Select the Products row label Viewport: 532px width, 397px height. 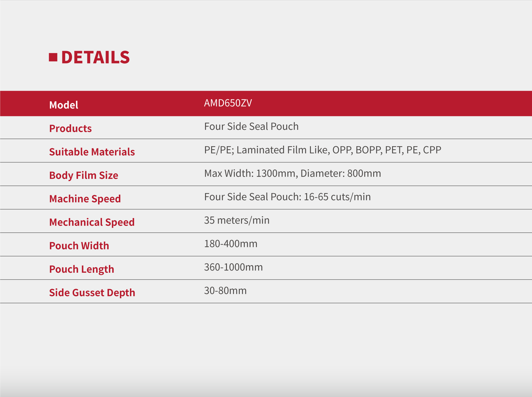pos(70,128)
